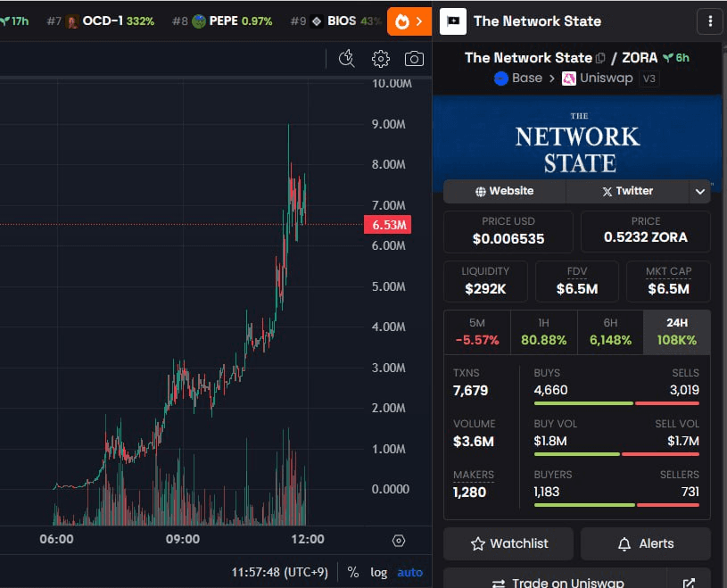Click the indicator replay icon in chart toolbar
The width and height of the screenshot is (727, 588).
[346, 59]
